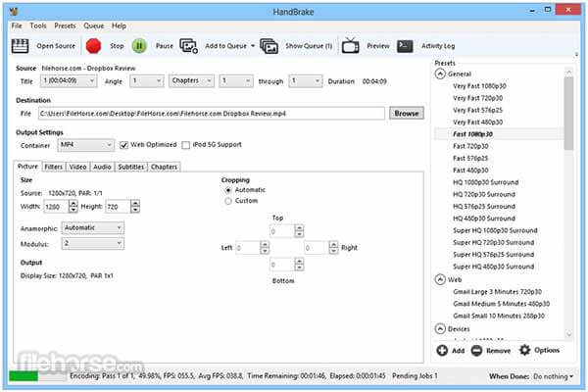The width and height of the screenshot is (588, 392).
Task: Click the red Stop encode icon
Action: [93, 46]
